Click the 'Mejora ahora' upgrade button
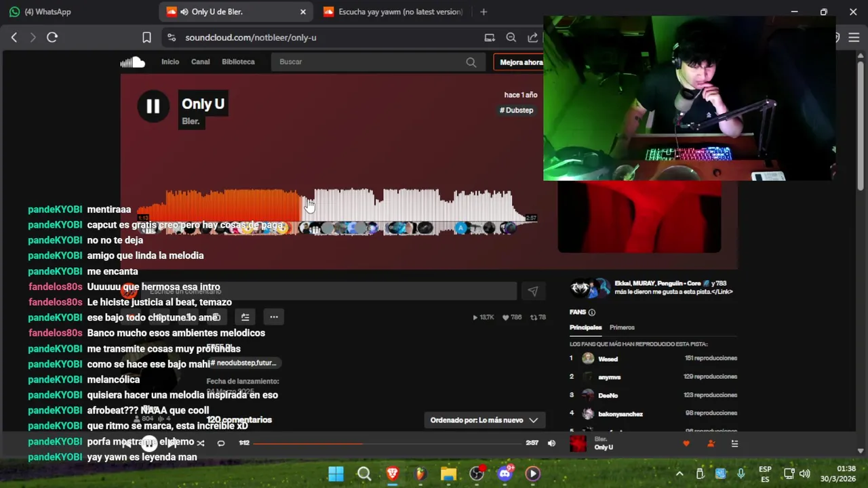The height and width of the screenshot is (488, 868). [519, 62]
